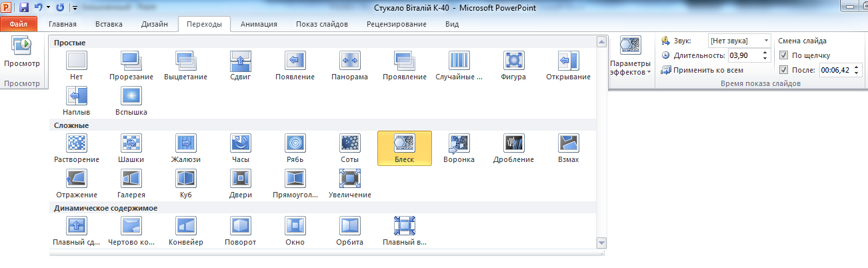Image resolution: width=868 pixels, height=268 pixels.
Task: Click the Redo button in title bar
Action: [61, 8]
